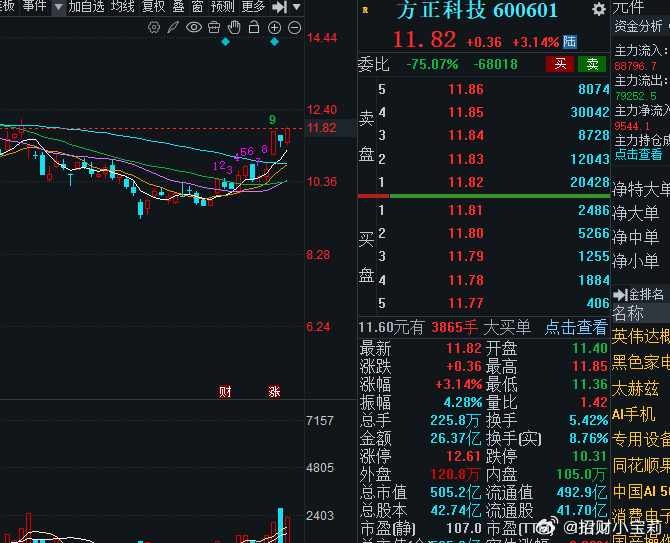Click the 窗 window toolbar item

197,6
